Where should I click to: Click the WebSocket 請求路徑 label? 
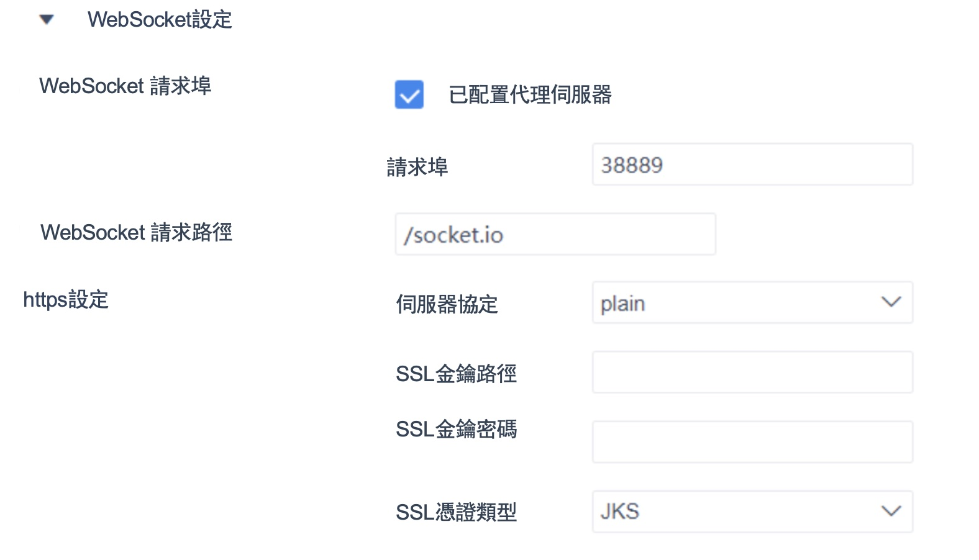[136, 233]
